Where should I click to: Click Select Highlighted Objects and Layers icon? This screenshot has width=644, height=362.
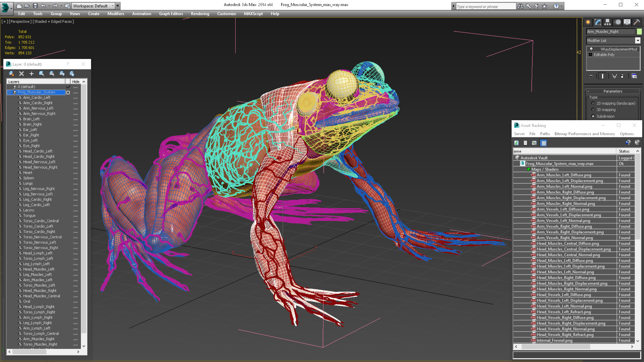[x=42, y=74]
